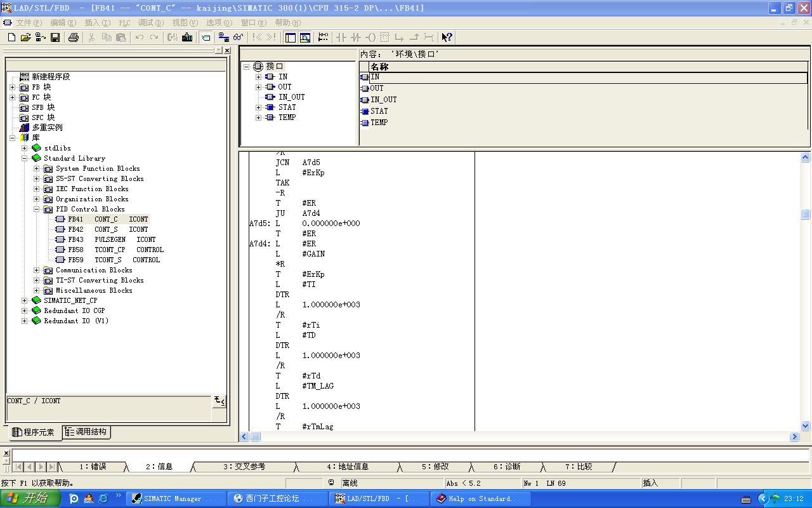Click the New file toolbar icon

(x=11, y=37)
